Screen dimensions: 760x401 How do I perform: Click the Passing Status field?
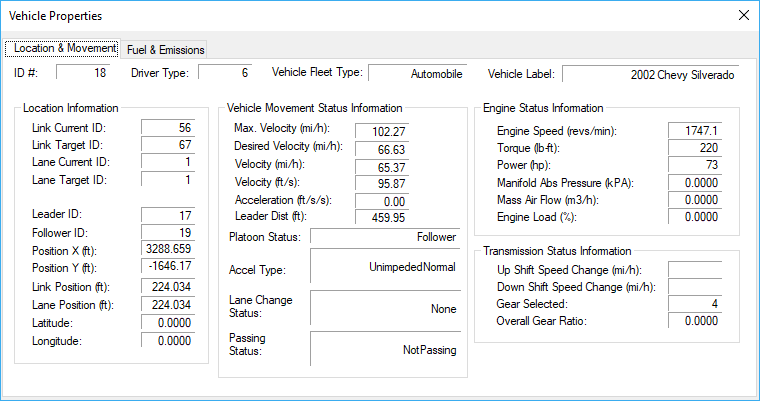click(x=385, y=349)
